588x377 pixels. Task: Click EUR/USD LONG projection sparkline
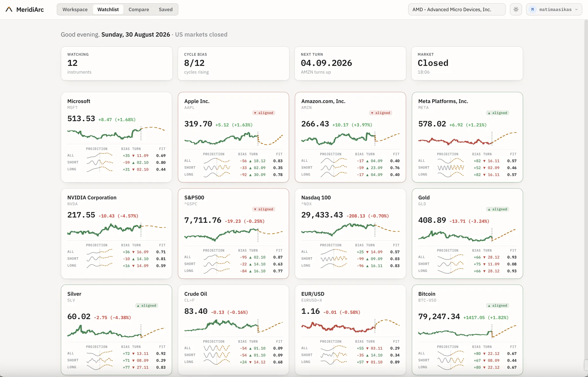pos(334,362)
